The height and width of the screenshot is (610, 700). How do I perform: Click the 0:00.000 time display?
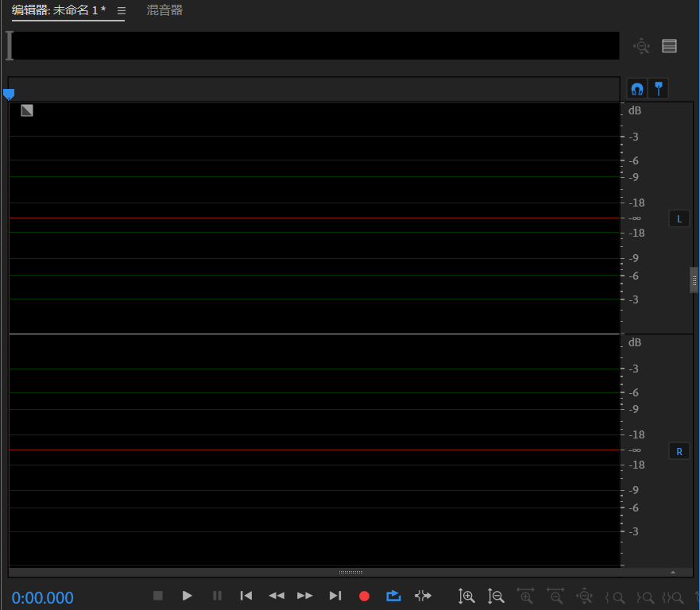point(42,597)
